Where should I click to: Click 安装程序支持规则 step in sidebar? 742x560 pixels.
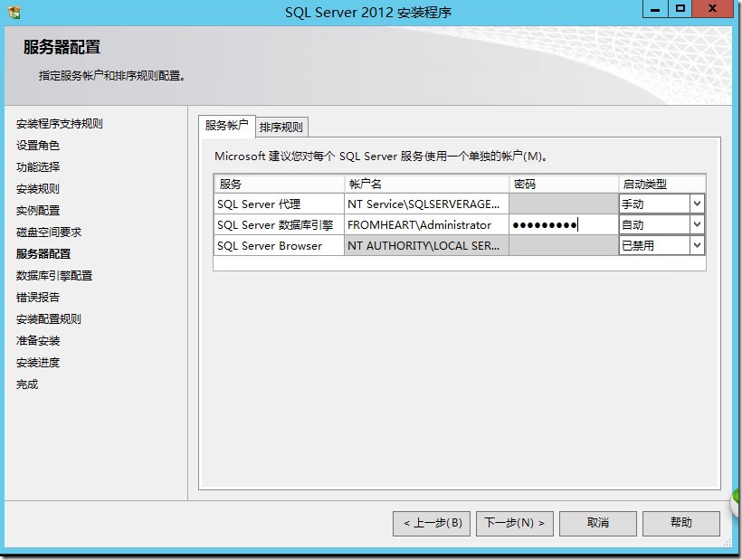pyautogui.click(x=60, y=123)
